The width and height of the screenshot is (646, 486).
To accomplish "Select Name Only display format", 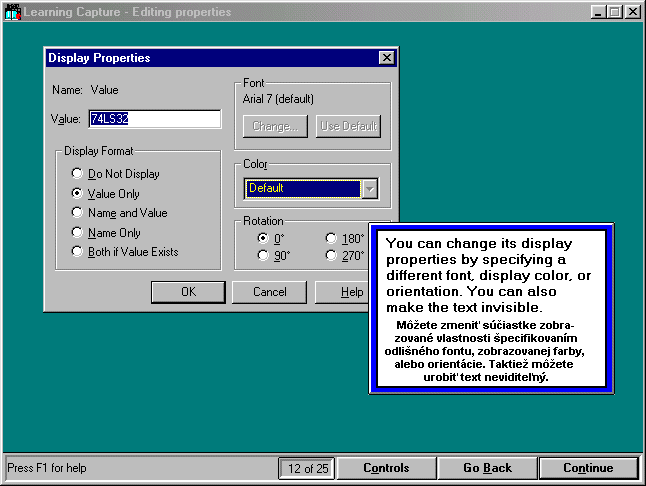I will (x=77, y=232).
